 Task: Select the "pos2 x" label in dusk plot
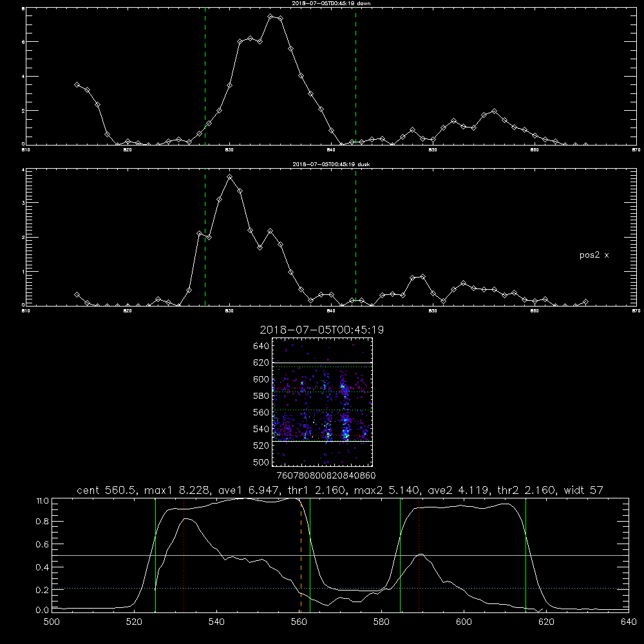pyautogui.click(x=594, y=255)
